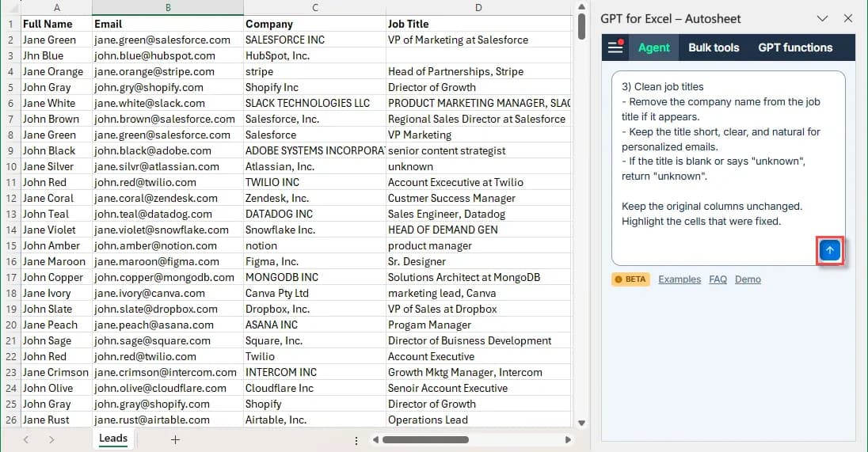Screen dimensions: 868x452
Task: Select cell senior content strategist
Action: click(x=478, y=150)
